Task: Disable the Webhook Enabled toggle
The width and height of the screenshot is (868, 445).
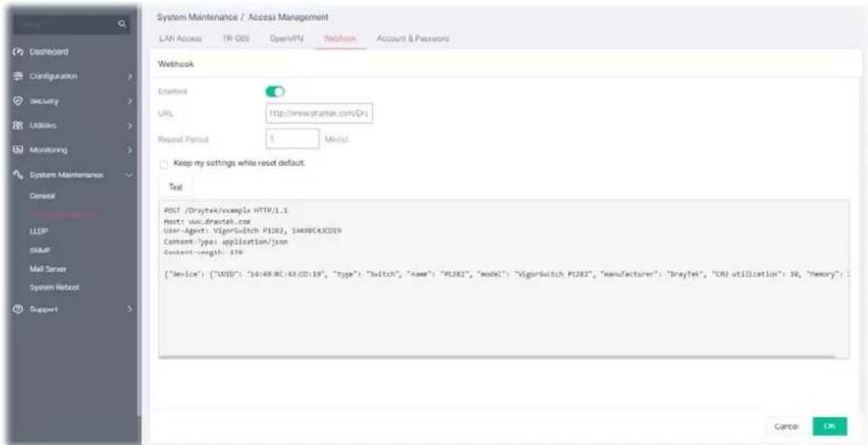Action: (x=276, y=91)
